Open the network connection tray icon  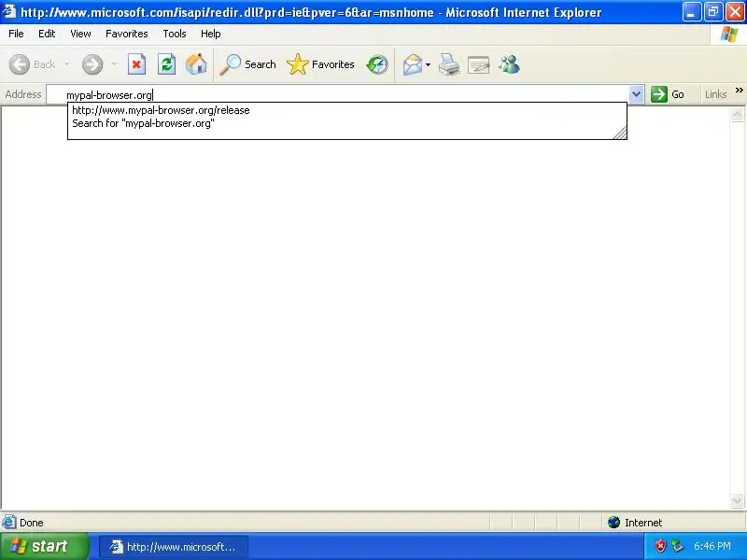coord(678,546)
